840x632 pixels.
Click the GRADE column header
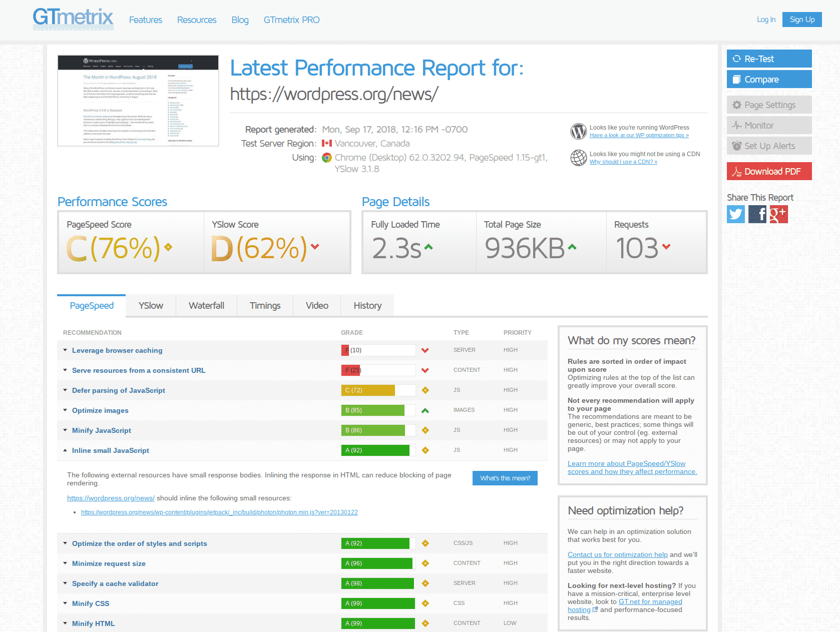[352, 333]
